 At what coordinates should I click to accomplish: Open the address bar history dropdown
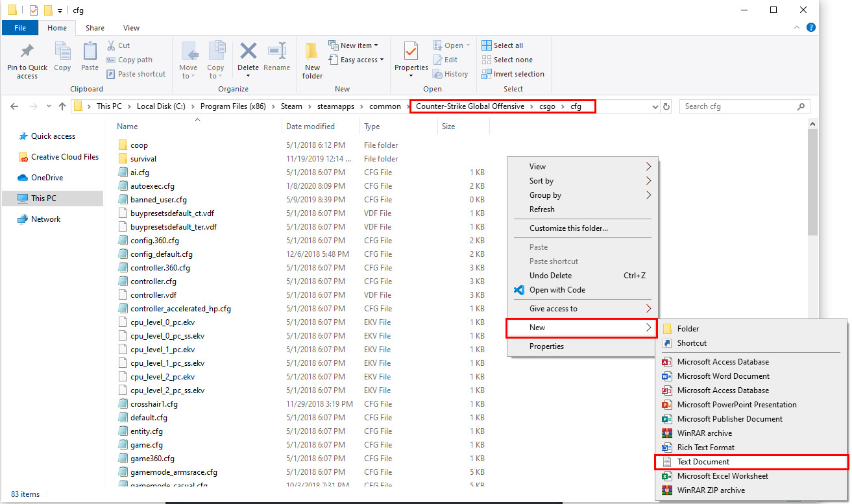tap(655, 106)
